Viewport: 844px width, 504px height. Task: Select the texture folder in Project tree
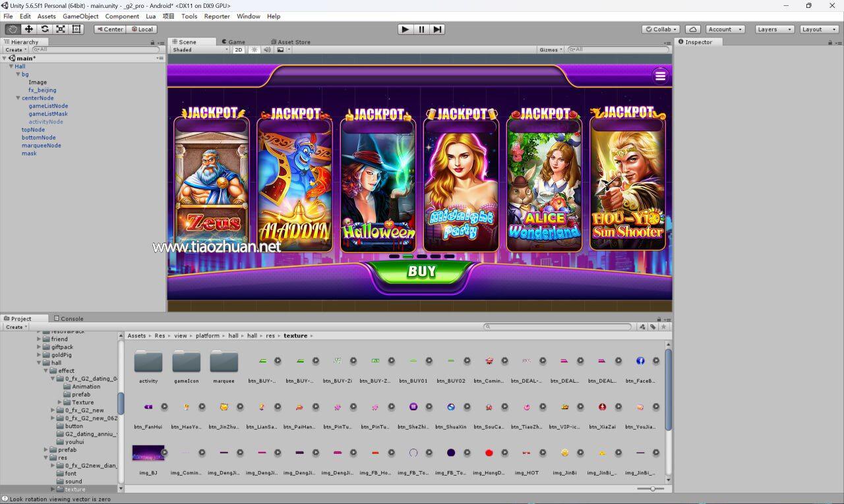tap(75, 490)
